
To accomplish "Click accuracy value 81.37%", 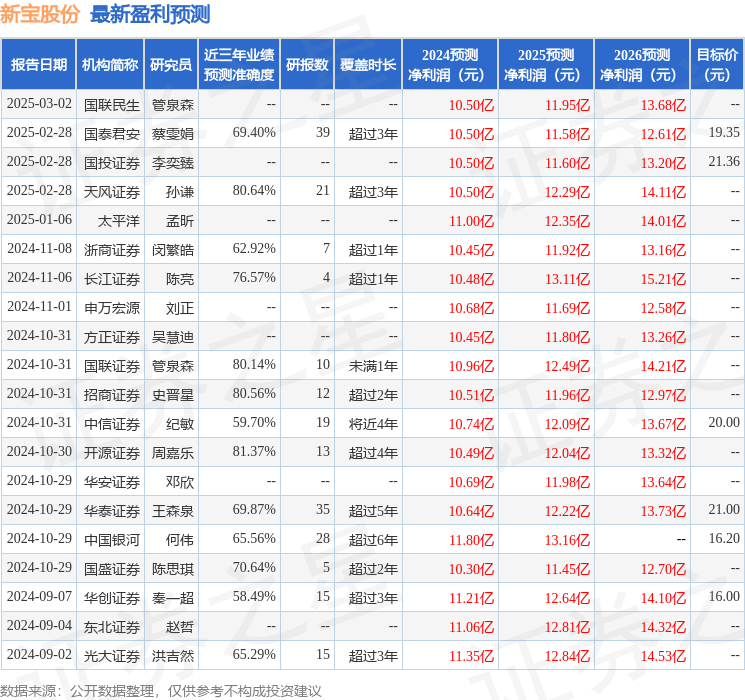I will point(254,451).
